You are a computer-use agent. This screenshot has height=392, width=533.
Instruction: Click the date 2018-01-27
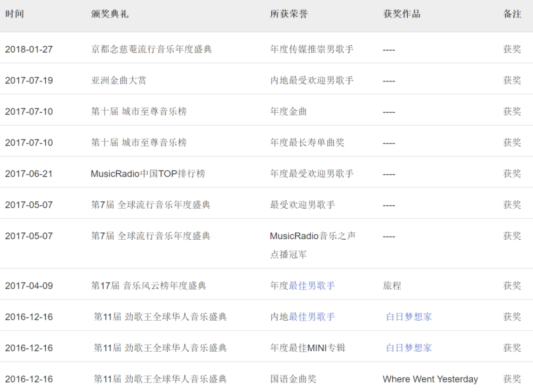pyautogui.click(x=26, y=49)
